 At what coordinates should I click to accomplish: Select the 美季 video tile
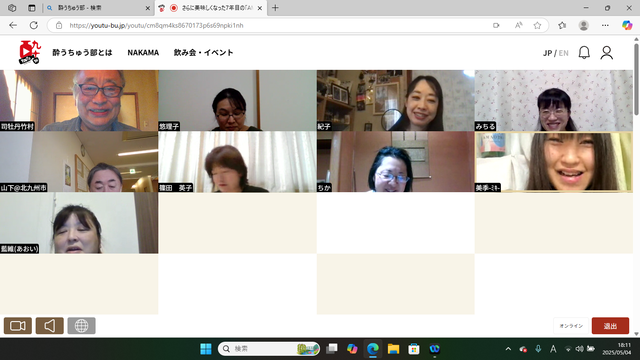pos(553,162)
